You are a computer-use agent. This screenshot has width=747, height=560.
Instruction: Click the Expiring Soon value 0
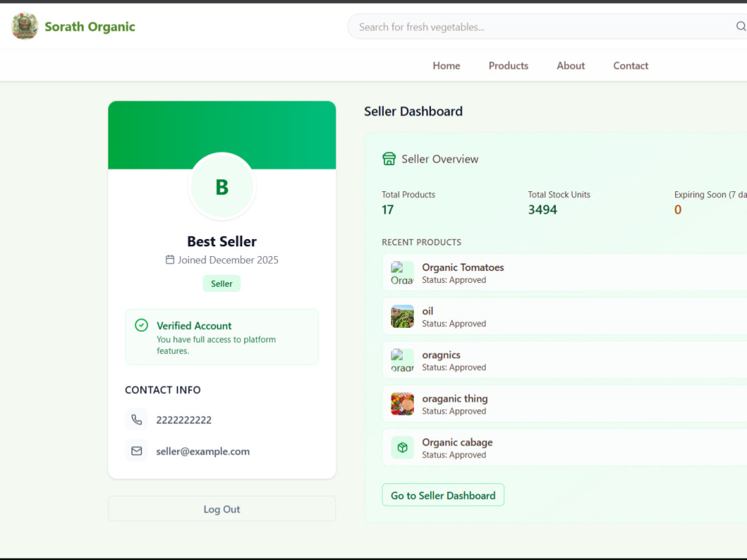[x=678, y=210]
